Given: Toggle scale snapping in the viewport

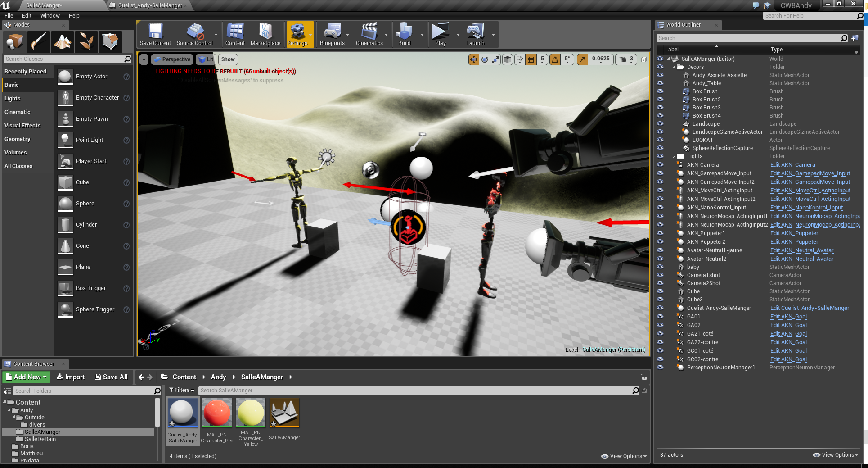Looking at the screenshot, I should (582, 59).
